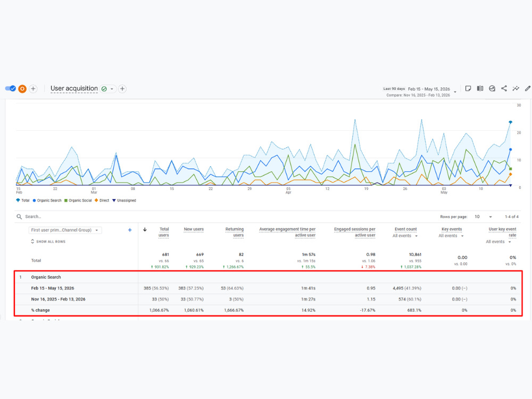Open the annotations sticky-note icon
The width and height of the screenshot is (532, 399).
click(x=468, y=88)
